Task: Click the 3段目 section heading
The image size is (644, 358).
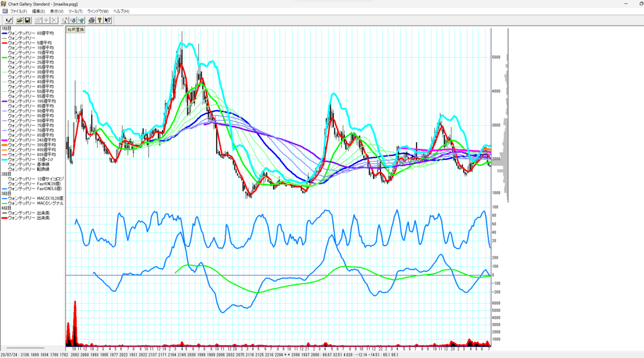Action: [6, 194]
